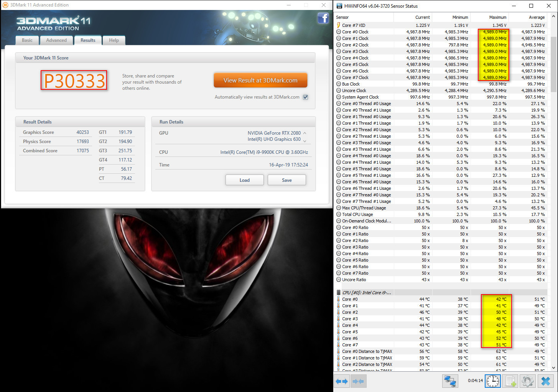Open the Basic tab
The image size is (558, 392).
(x=27, y=40)
